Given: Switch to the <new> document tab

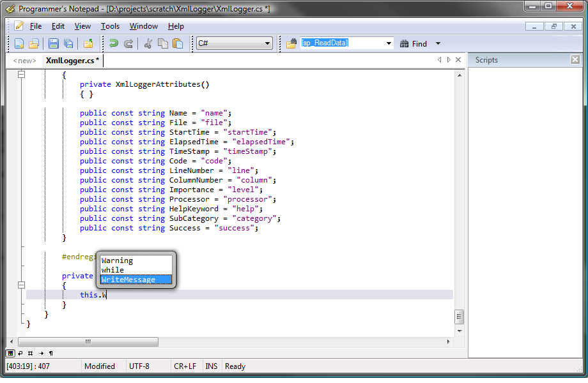Looking at the screenshot, I should pos(24,61).
